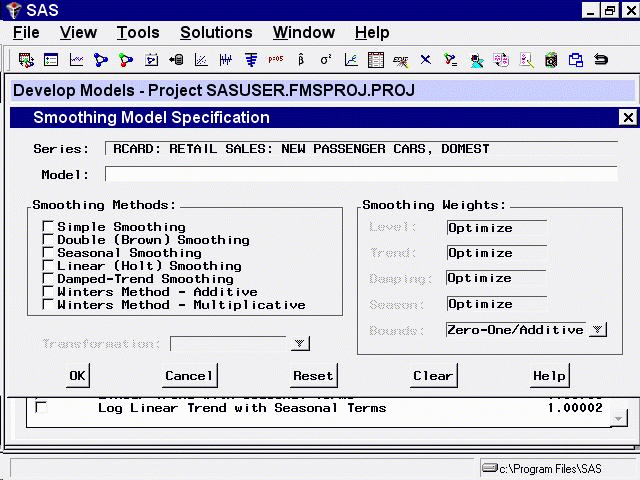
Task: Select 'Log Linear Trend with Seasonal Terms' text
Action: click(242, 408)
